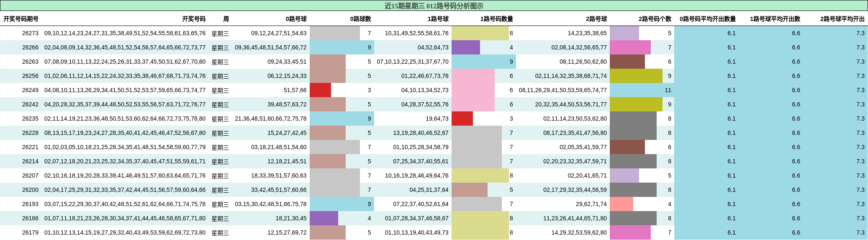Click 1路号球 cell 13,19,28,40,46,52,67
The height and width of the screenshot is (240, 868).
click(421, 133)
